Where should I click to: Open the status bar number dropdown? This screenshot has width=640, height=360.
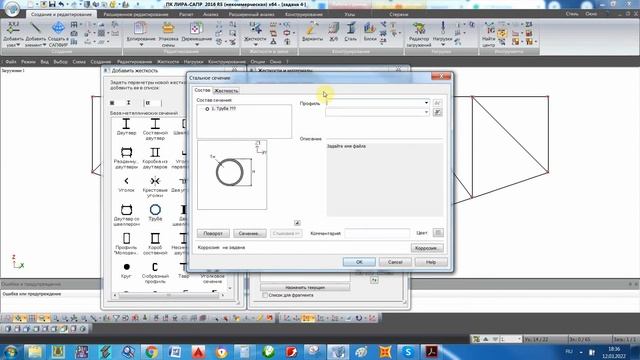519,339
